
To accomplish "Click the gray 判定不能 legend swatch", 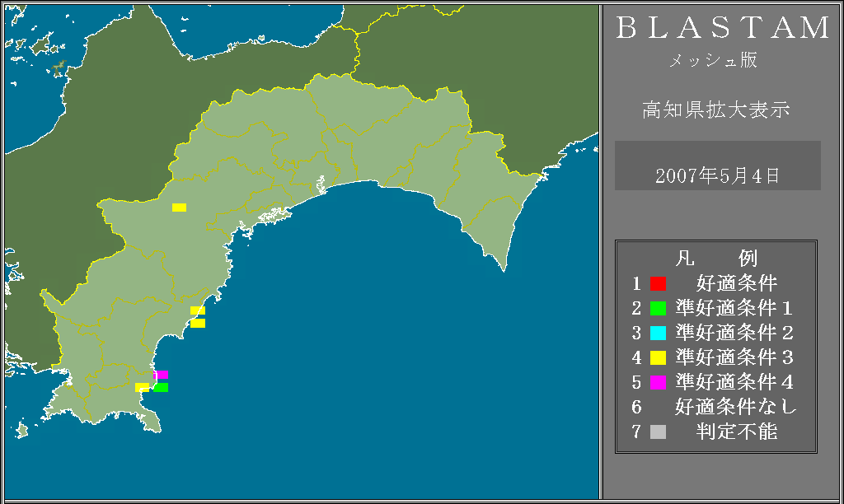I will [x=658, y=432].
